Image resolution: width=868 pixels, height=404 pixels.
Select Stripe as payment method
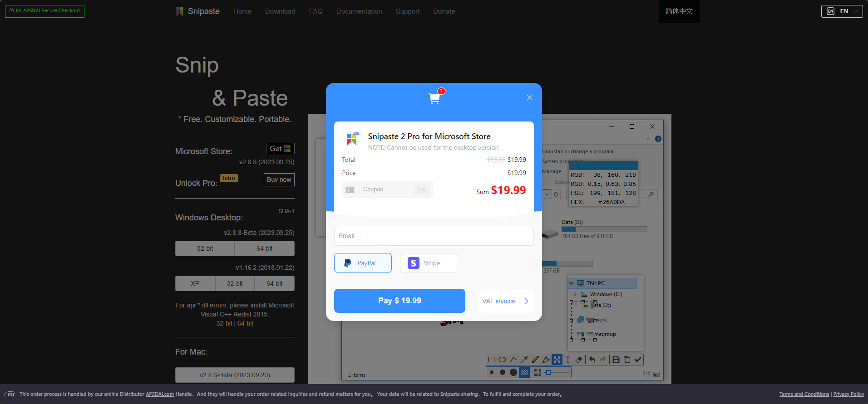429,263
